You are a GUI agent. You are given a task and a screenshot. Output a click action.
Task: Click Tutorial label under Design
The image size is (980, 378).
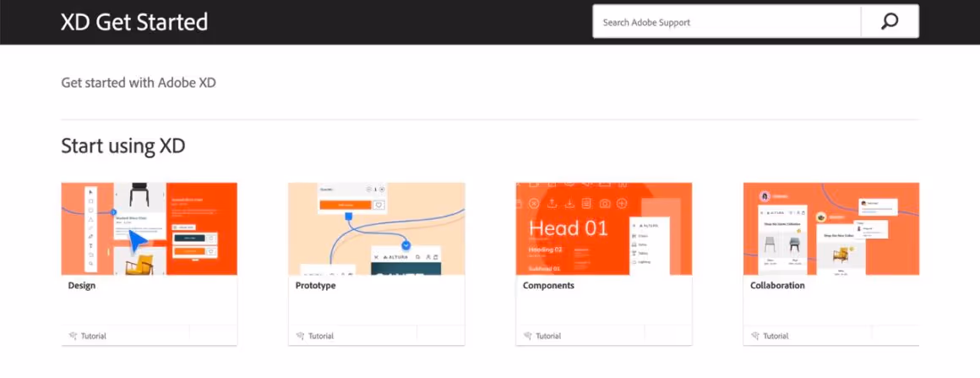point(94,336)
